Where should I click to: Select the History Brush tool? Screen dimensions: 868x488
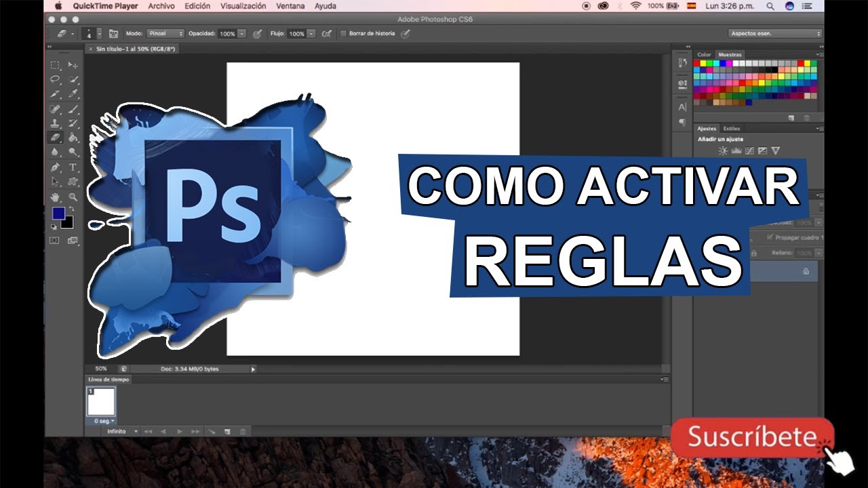point(73,123)
